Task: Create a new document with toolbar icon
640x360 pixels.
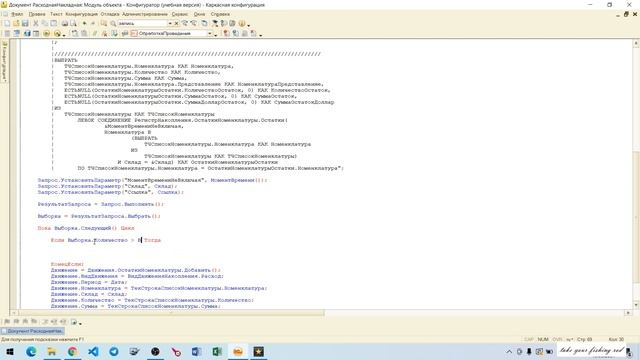Action: (7, 24)
